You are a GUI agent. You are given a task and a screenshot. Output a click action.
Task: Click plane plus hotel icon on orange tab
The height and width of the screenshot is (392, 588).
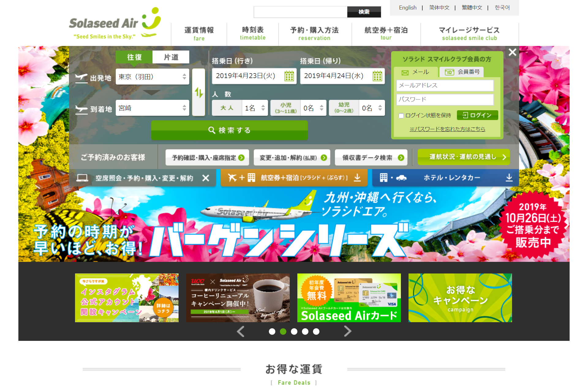point(242,178)
